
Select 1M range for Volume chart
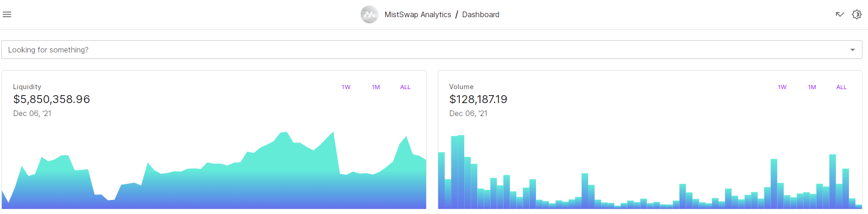click(x=812, y=87)
